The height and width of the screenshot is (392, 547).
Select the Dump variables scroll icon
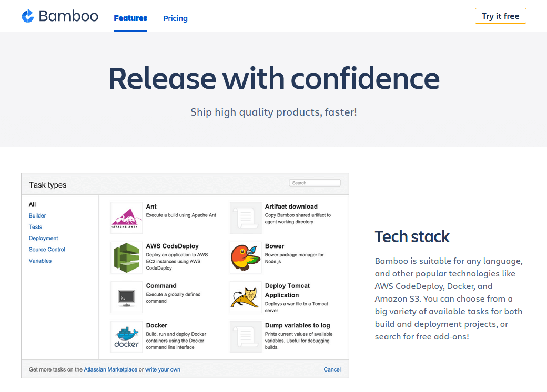coord(246,337)
